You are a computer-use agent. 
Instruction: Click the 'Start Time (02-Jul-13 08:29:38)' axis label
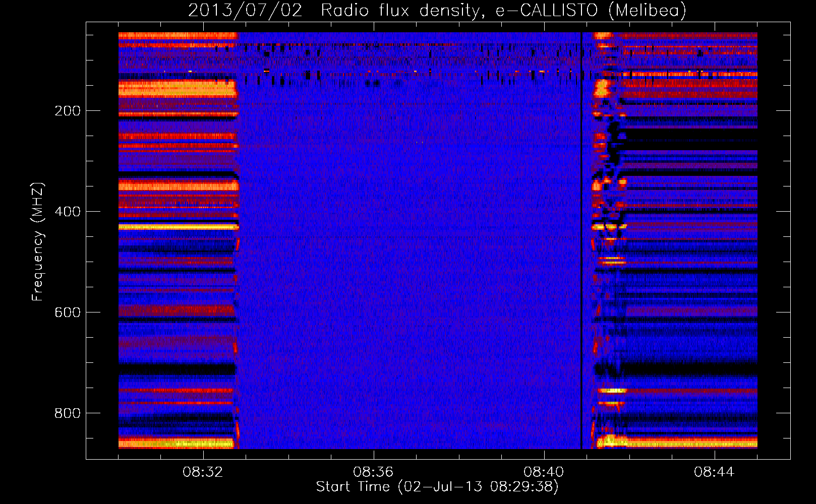click(x=437, y=487)
